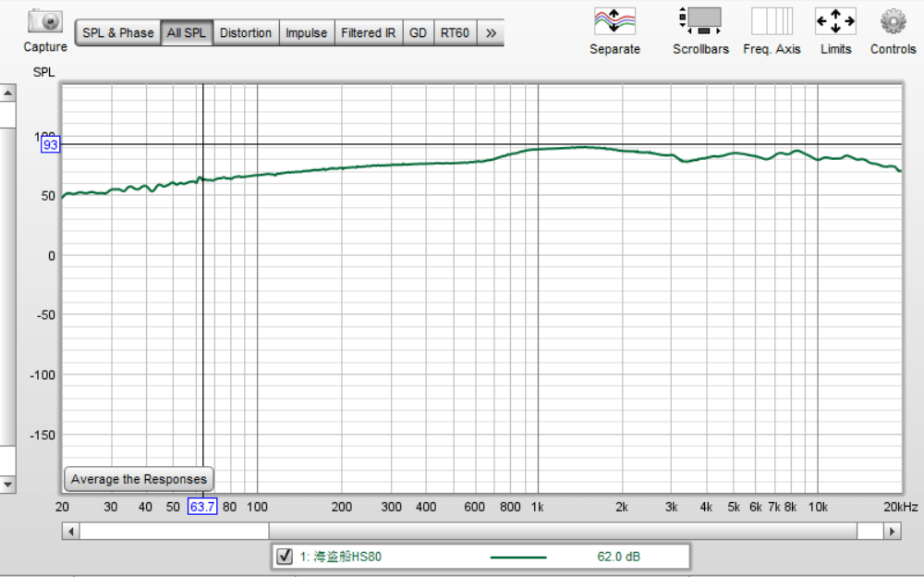Select the All SPL tab
This screenshot has height=577, width=924.
pyautogui.click(x=187, y=33)
